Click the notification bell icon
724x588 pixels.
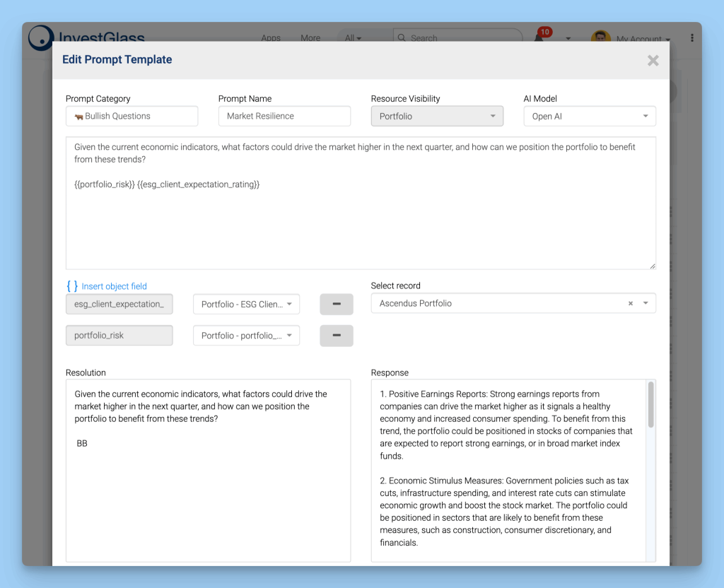(539, 37)
